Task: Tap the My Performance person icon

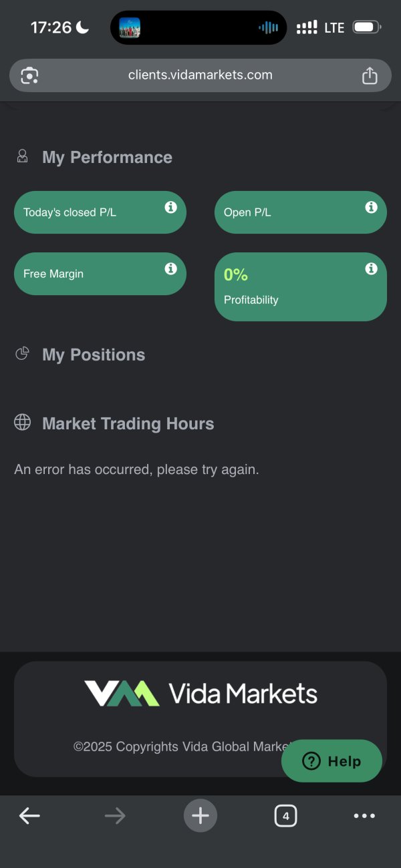Action: tap(23, 157)
